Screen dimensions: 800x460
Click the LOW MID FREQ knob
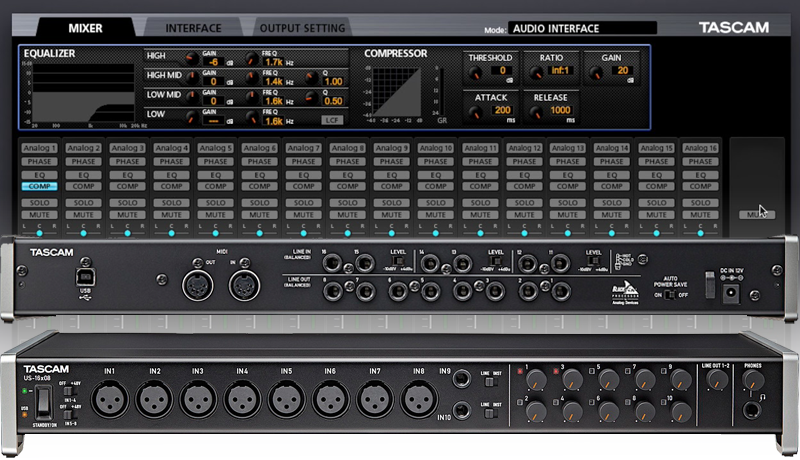(252, 97)
